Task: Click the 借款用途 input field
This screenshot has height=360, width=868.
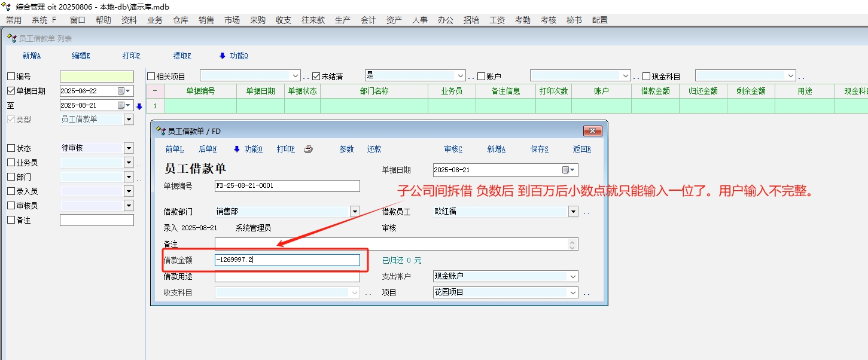Action: point(287,276)
